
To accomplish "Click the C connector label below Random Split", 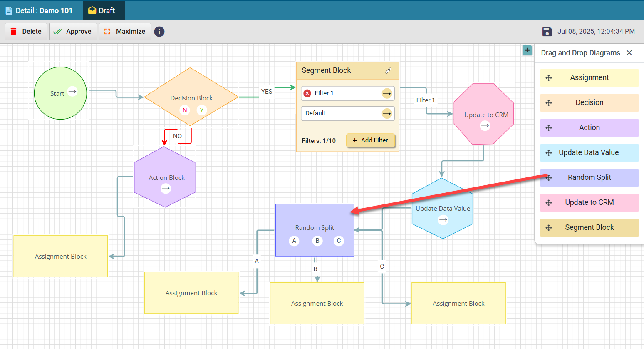I will coord(382,267).
